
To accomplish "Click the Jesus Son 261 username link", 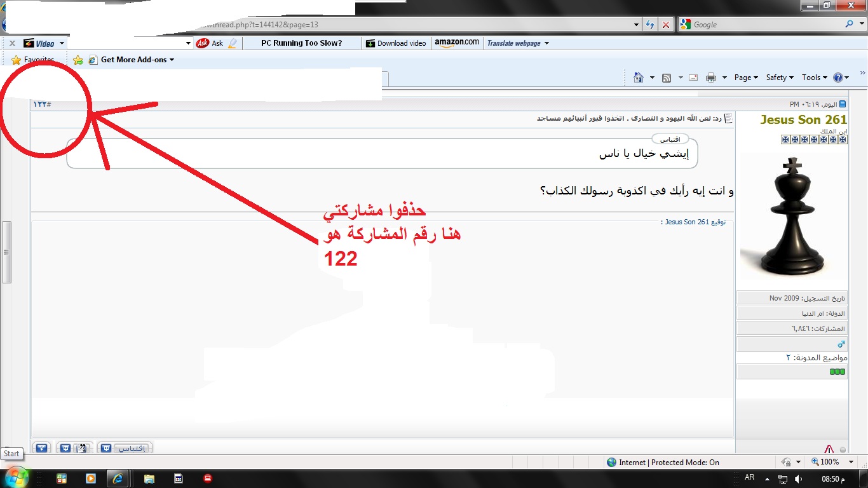I will (x=803, y=119).
